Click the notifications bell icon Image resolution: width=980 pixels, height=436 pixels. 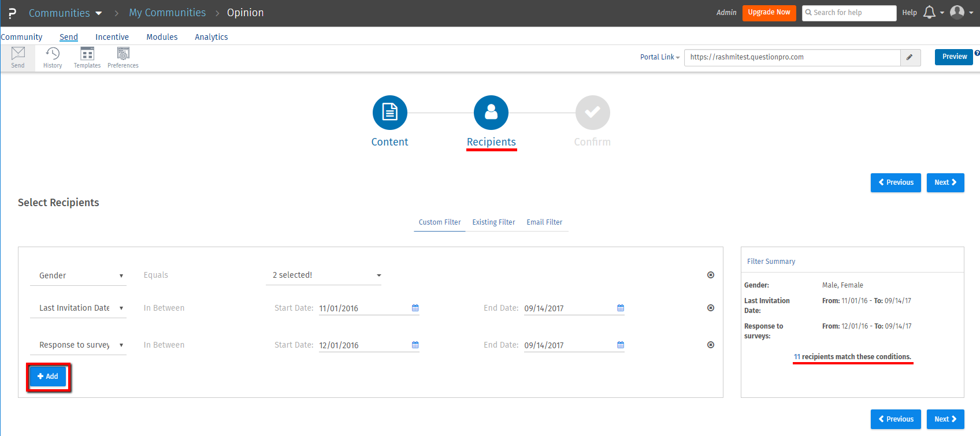pyautogui.click(x=929, y=13)
